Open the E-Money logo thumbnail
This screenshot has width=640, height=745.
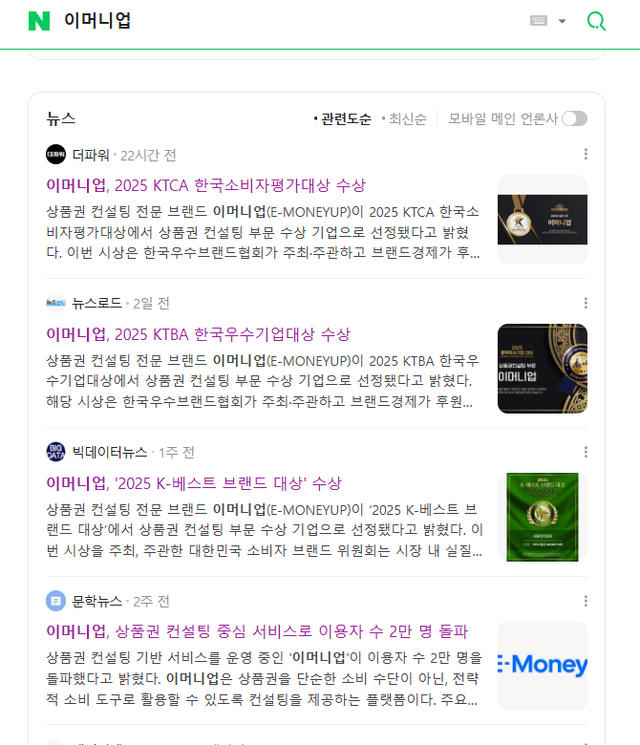coord(542,666)
